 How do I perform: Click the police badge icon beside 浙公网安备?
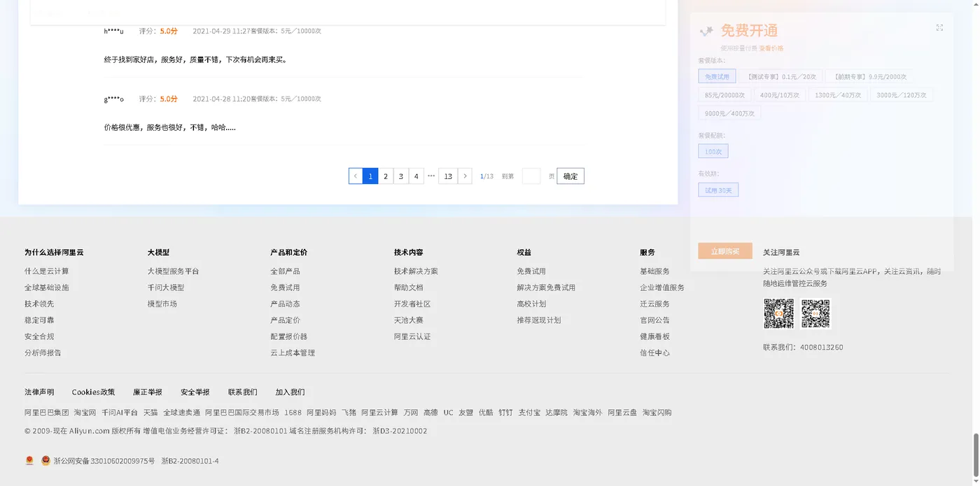[45, 461]
